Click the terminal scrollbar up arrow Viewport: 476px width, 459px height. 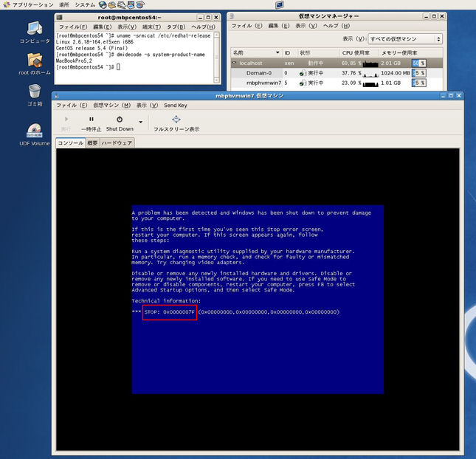coord(216,35)
